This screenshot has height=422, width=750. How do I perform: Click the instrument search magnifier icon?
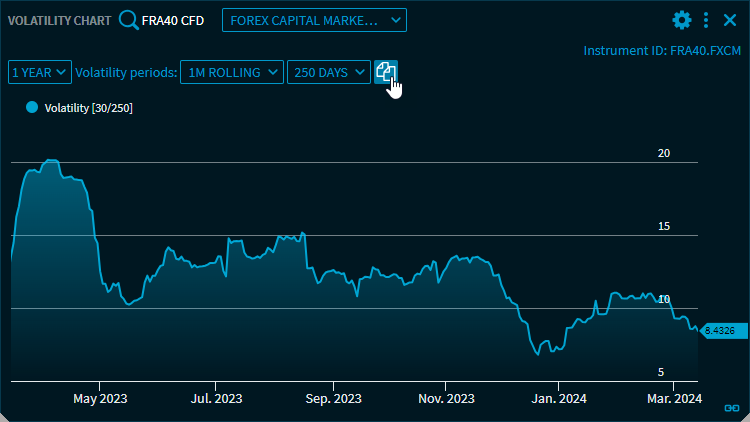point(128,20)
